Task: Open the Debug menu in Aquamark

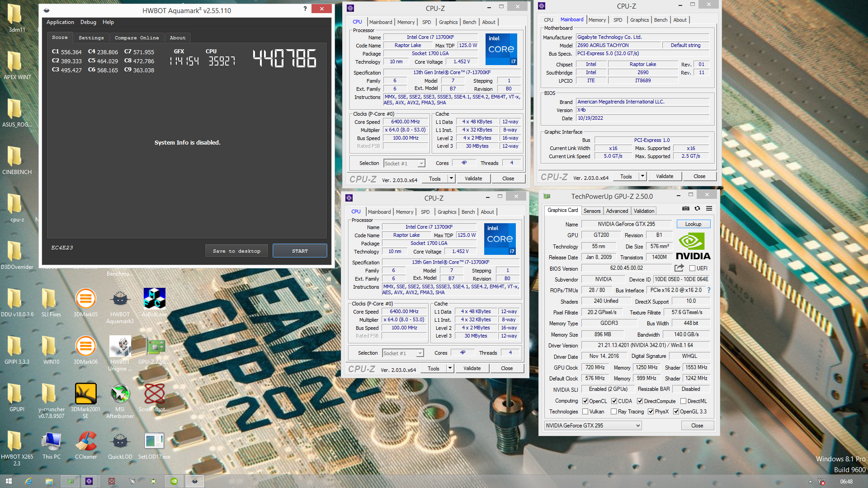Action: [88, 22]
